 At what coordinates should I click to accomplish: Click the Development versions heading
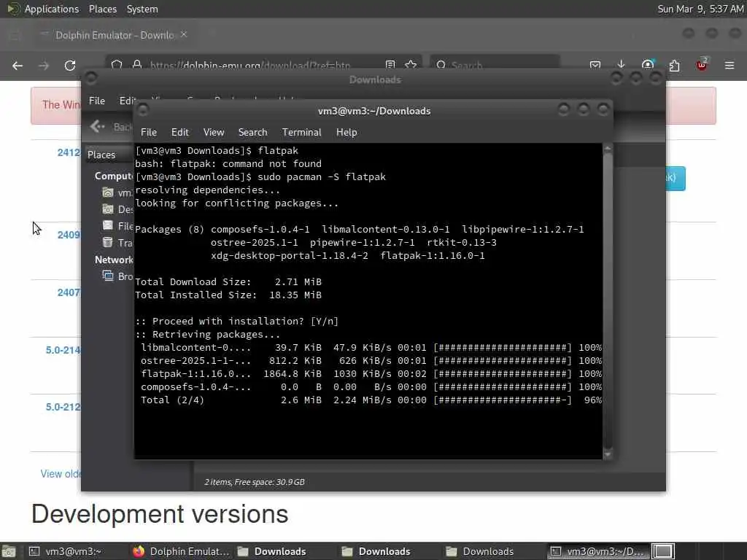click(160, 514)
